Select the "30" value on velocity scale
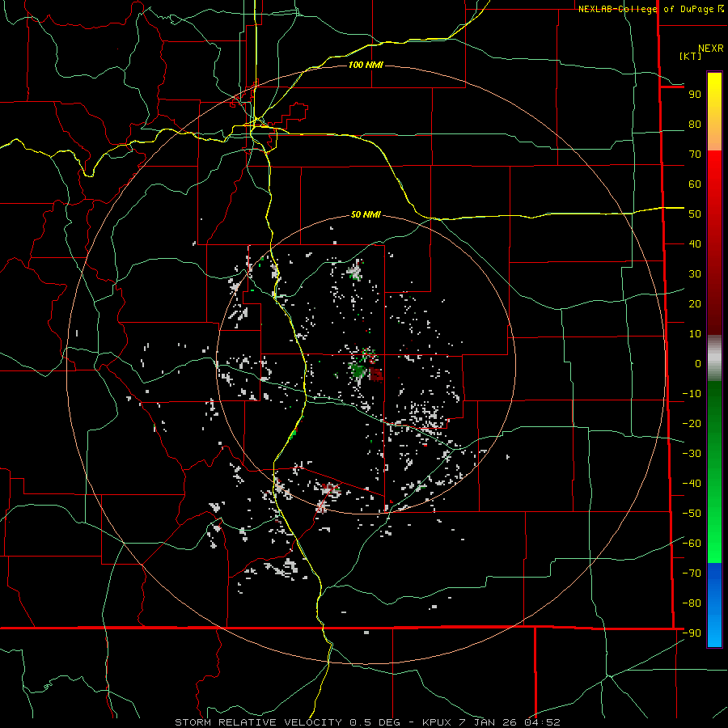The image size is (728, 728). [695, 274]
